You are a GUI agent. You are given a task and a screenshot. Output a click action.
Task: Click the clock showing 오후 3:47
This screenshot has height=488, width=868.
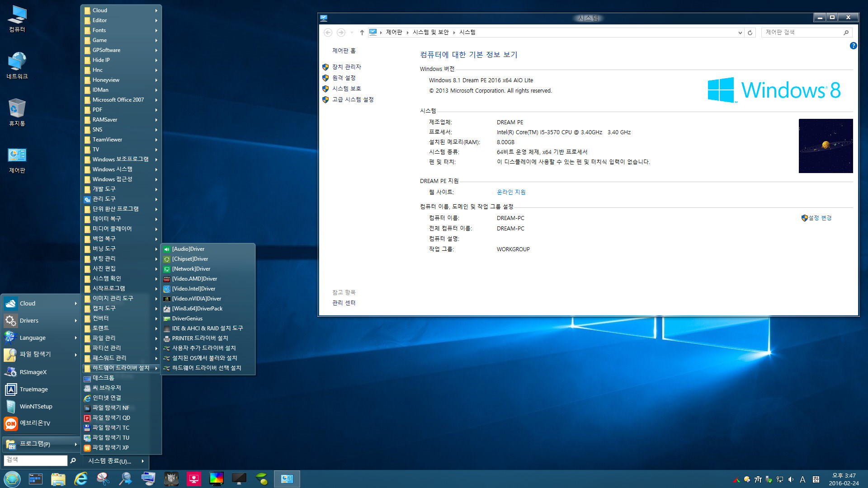[844, 476]
